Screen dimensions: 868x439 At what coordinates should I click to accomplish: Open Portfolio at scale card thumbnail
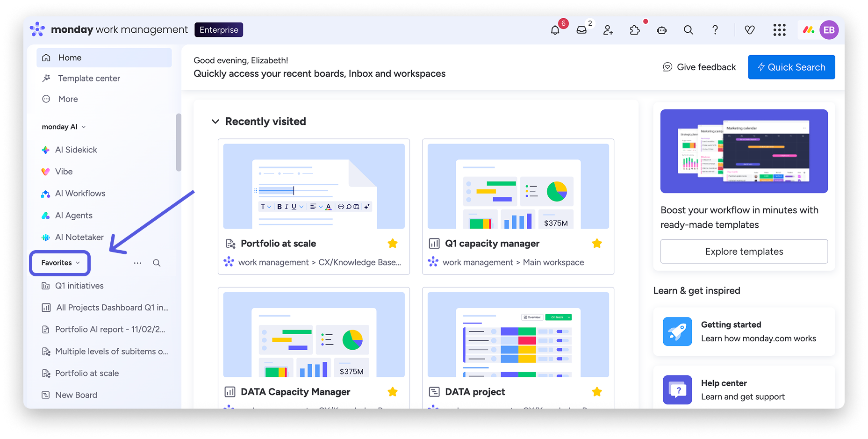click(x=314, y=186)
